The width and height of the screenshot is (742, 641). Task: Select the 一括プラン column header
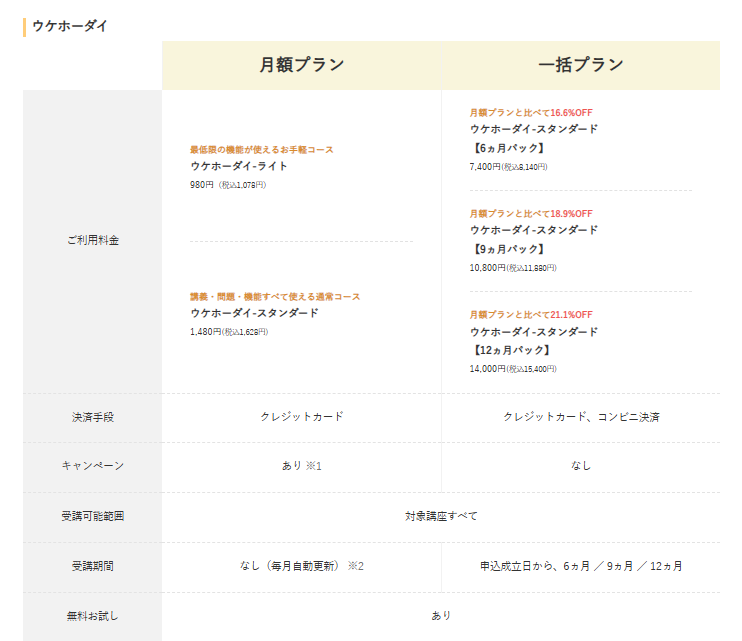580,65
